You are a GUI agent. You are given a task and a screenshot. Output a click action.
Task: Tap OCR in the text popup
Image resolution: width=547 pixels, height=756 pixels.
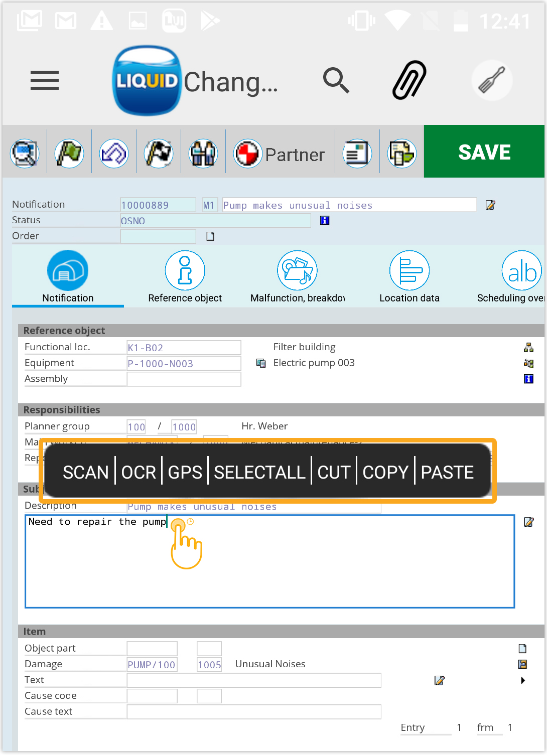(139, 472)
